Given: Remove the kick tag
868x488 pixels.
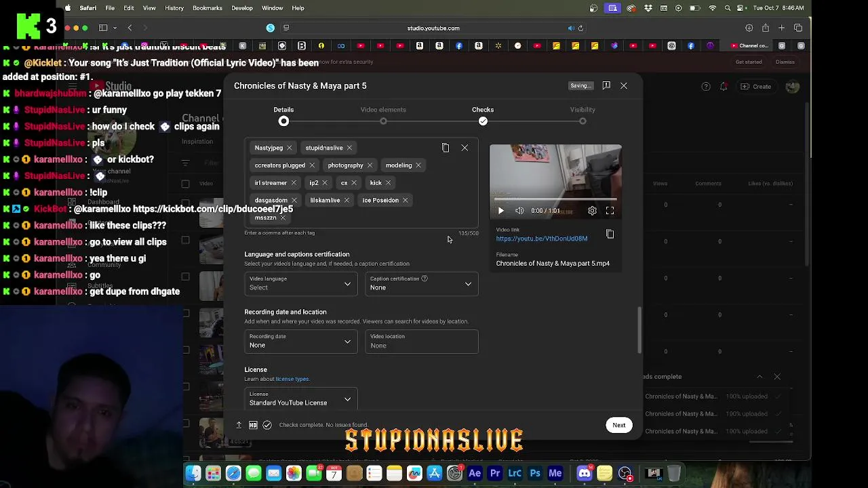Looking at the screenshot, I should pyautogui.click(x=388, y=183).
